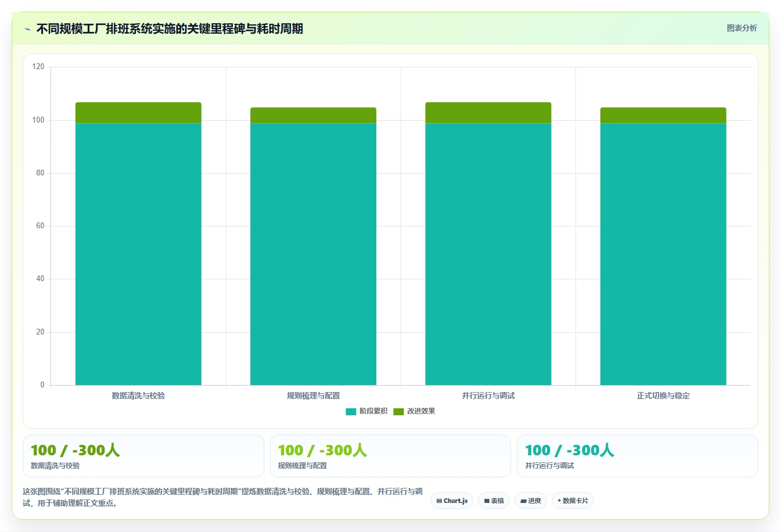Image resolution: width=781 pixels, height=532 pixels.
Task: Toggle the 阶段累积 legend series
Action: [x=366, y=411]
